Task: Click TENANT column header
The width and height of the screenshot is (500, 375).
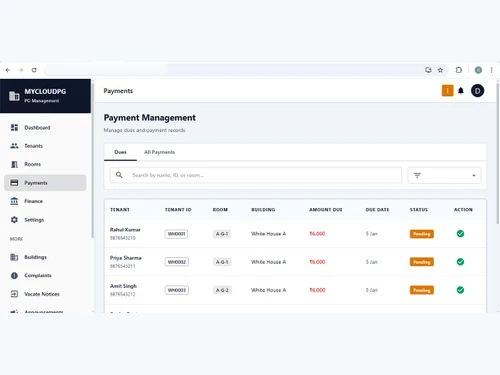Action: (x=120, y=210)
